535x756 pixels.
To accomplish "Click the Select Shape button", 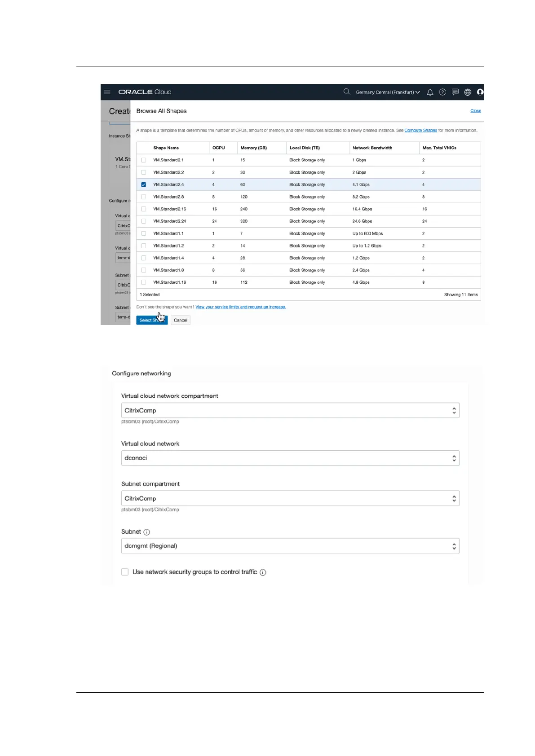I will pyautogui.click(x=152, y=320).
